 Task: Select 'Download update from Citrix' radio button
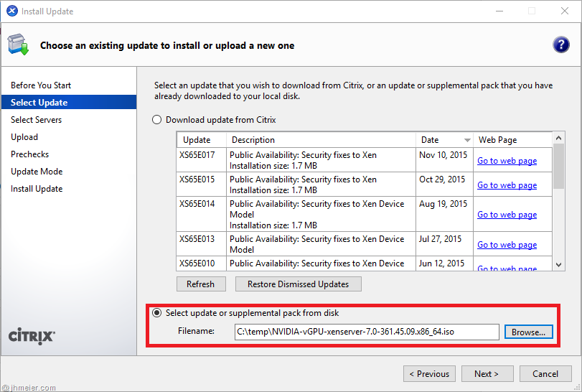(157, 120)
